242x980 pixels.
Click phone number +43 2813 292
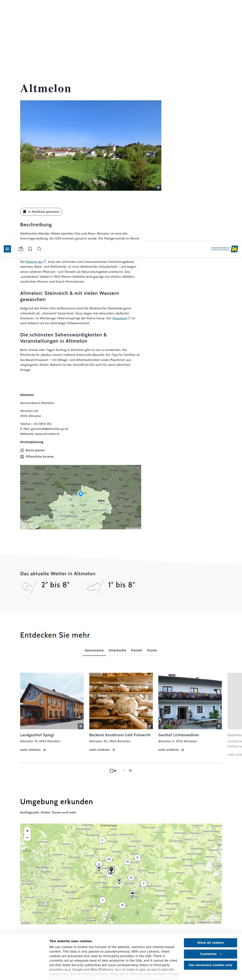click(x=42, y=424)
